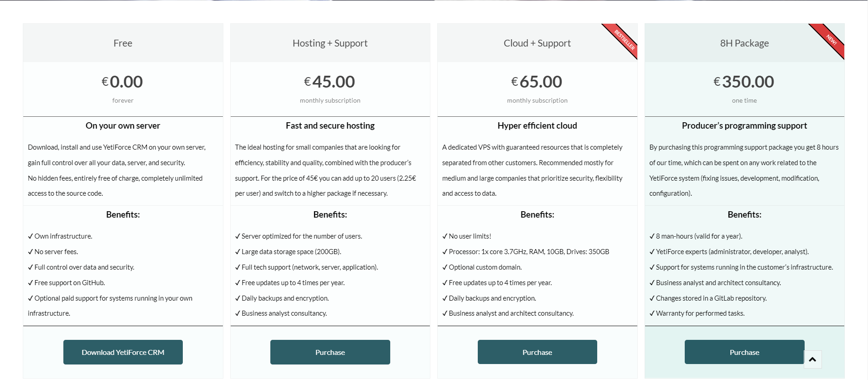The image size is (868, 380).
Task: Select the Free plan header
Action: point(123,43)
